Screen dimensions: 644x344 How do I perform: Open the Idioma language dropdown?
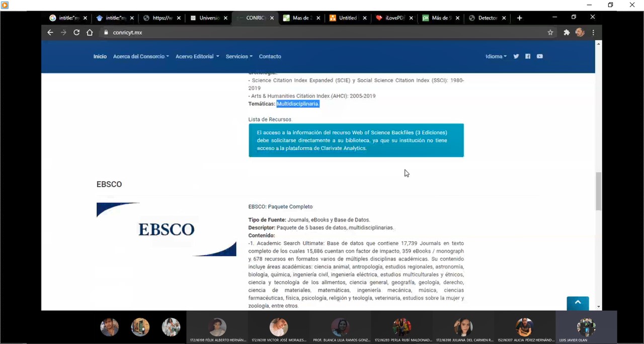tap(496, 56)
